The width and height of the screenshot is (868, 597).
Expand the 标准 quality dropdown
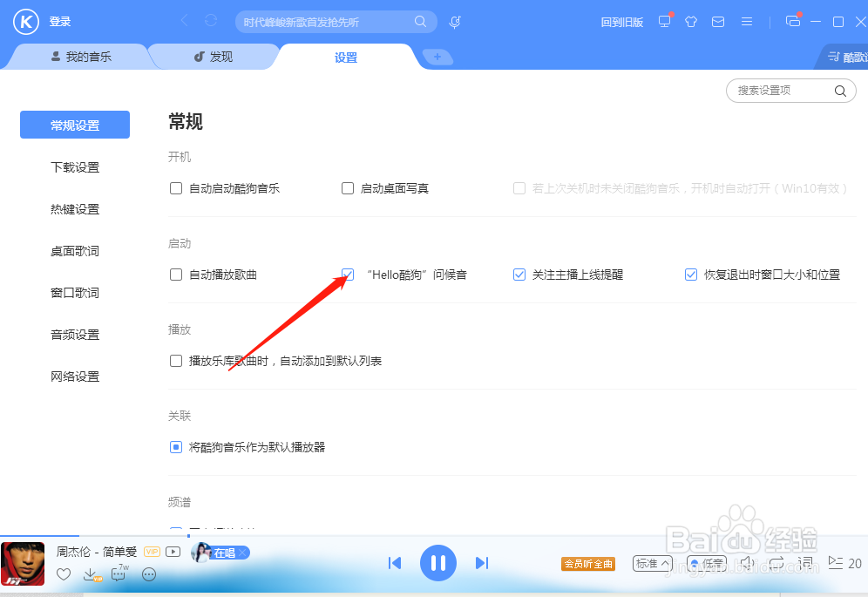pyautogui.click(x=653, y=564)
